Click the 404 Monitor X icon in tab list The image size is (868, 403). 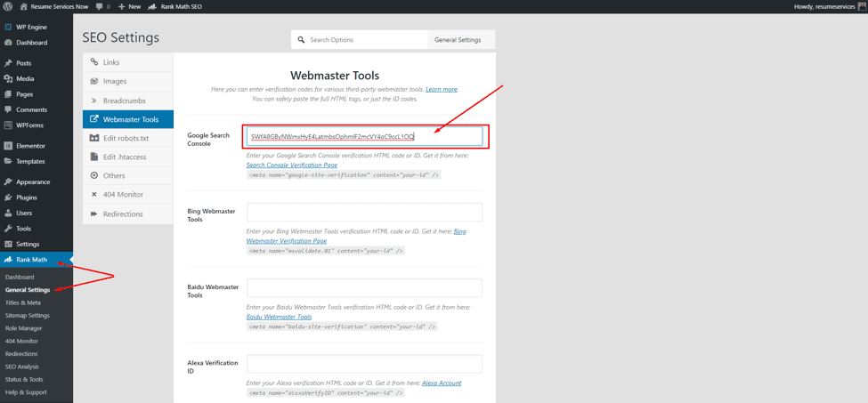click(94, 195)
